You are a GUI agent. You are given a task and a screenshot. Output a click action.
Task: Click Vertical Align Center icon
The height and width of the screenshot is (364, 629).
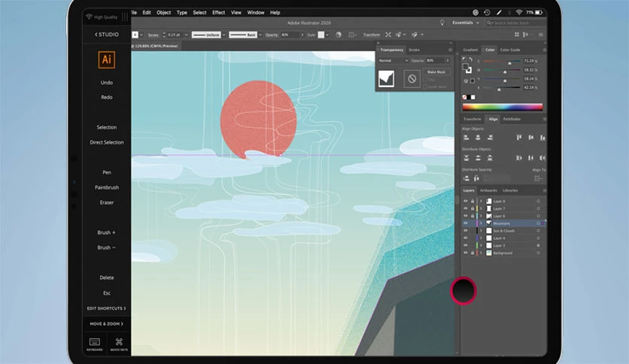[x=530, y=138]
